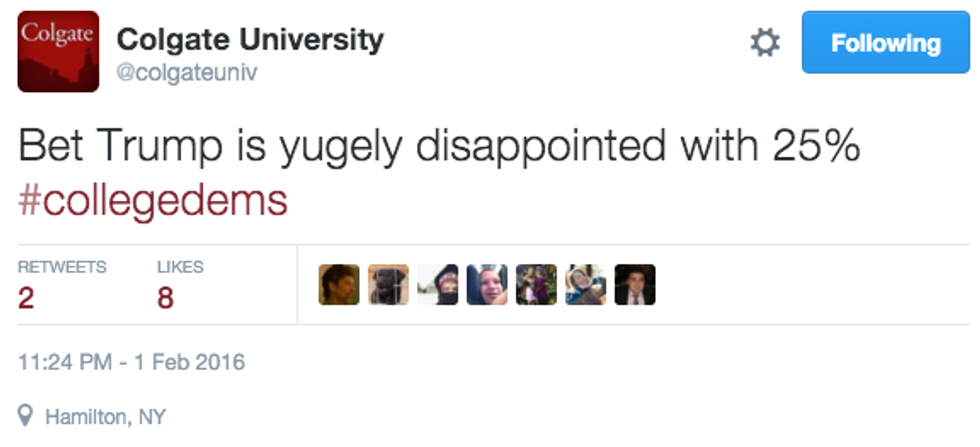Viewport: 980px width, 447px height.
Task: Open the Hamilton, NY location link
Action: pyautogui.click(x=106, y=416)
